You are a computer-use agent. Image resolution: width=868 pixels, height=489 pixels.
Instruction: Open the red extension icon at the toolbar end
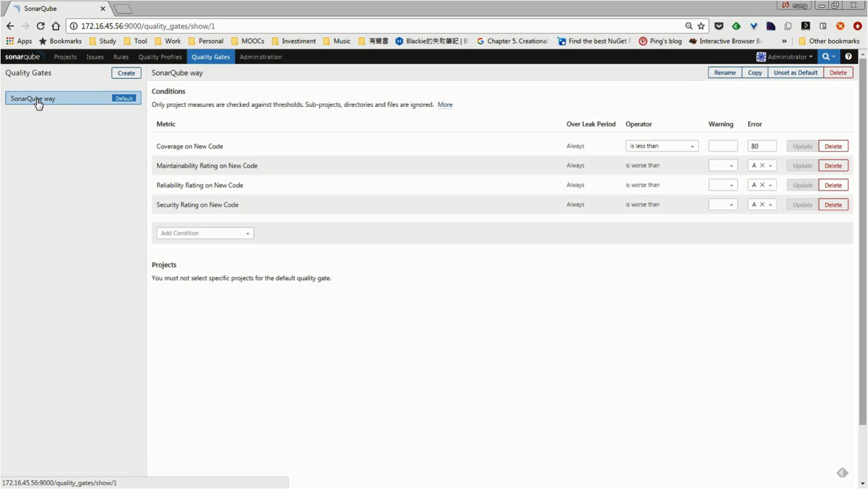click(x=857, y=26)
